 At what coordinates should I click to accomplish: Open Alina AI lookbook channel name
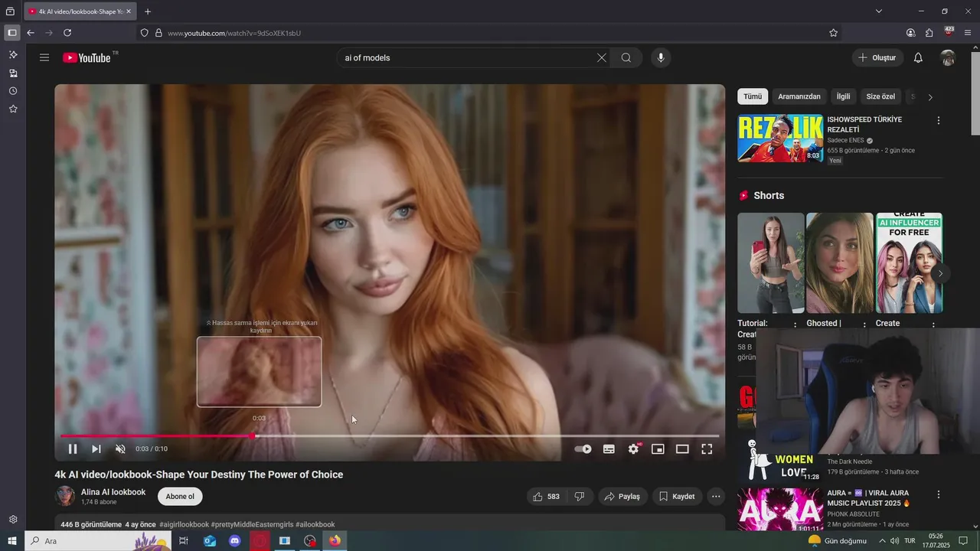pos(113,492)
